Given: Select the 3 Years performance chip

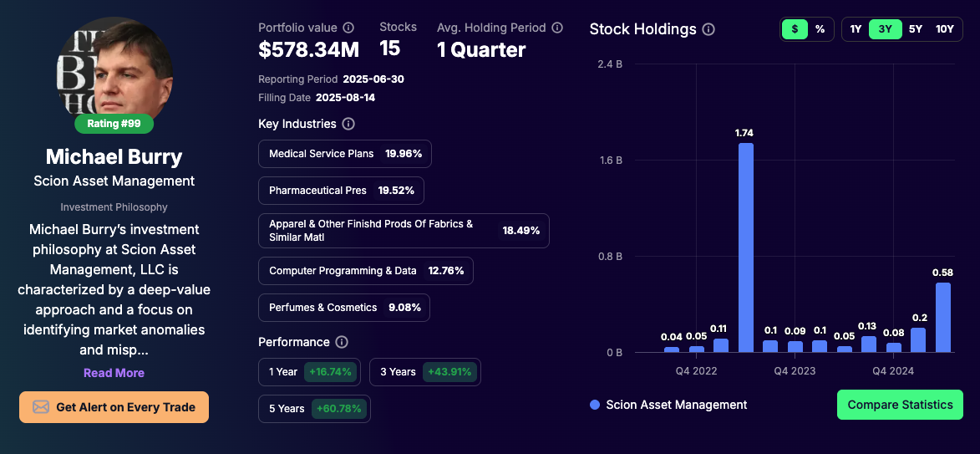Looking at the screenshot, I should (x=425, y=372).
